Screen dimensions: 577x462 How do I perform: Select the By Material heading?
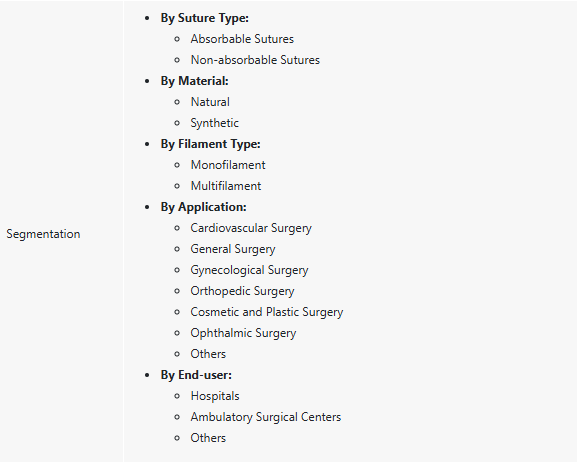point(194,81)
